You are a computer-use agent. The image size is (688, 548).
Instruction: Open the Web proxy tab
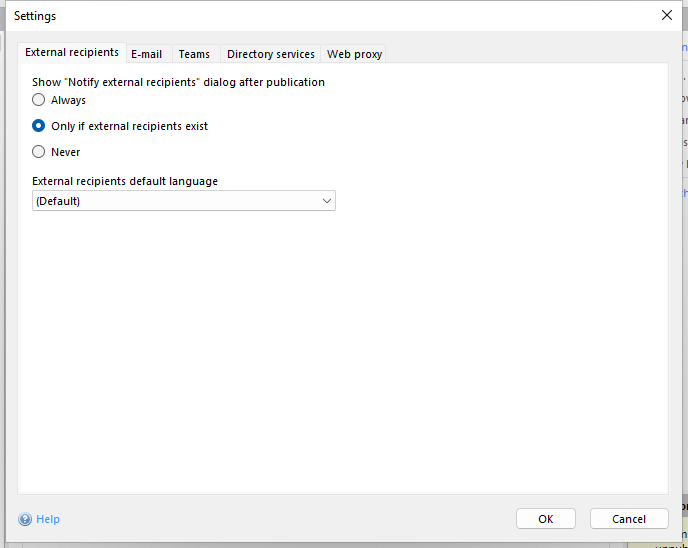tap(354, 54)
